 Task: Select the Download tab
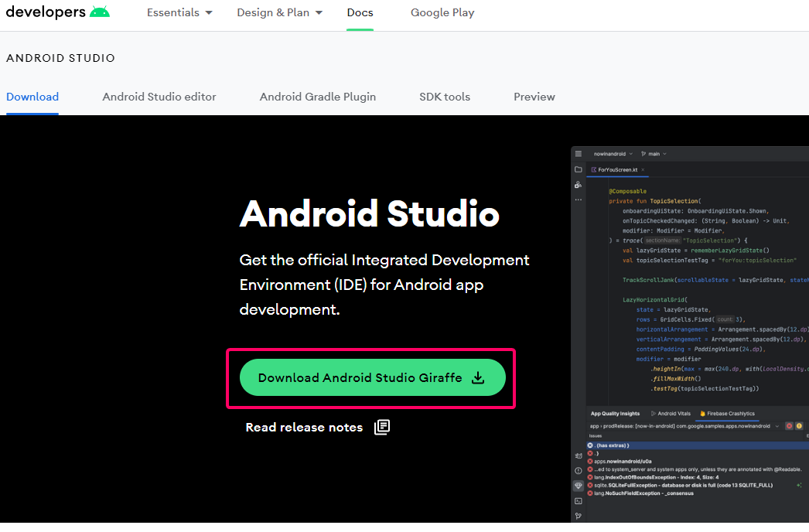click(x=32, y=97)
